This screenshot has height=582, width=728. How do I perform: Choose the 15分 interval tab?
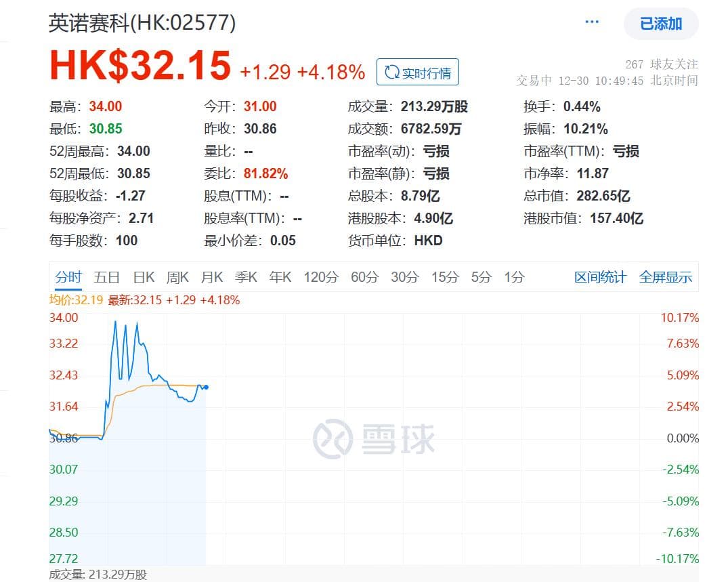click(x=445, y=277)
